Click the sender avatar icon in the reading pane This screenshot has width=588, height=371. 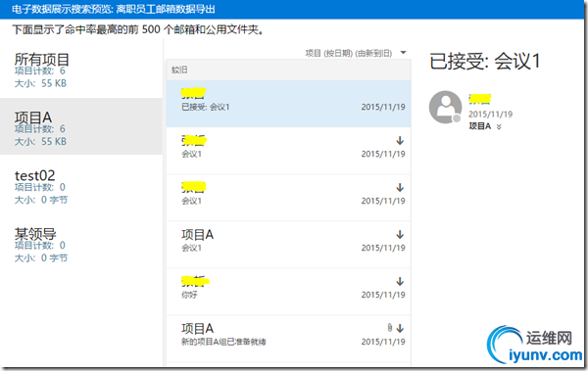coord(445,107)
